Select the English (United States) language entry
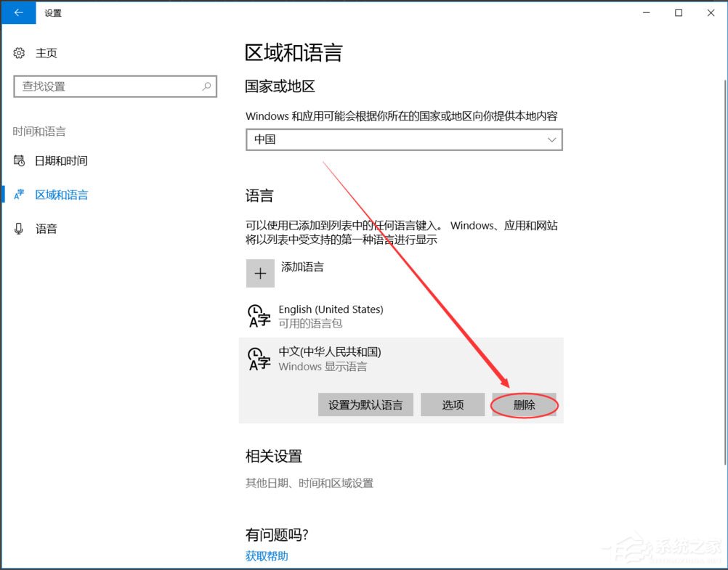This screenshot has height=570, width=728. pyautogui.click(x=331, y=315)
